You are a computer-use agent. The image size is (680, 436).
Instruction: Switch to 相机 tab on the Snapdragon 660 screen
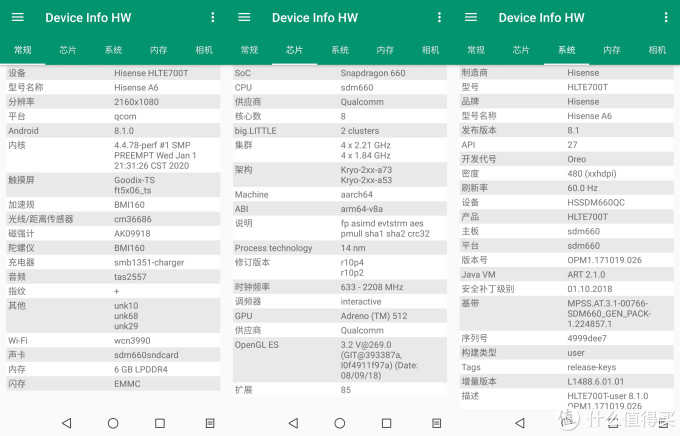[x=431, y=50]
